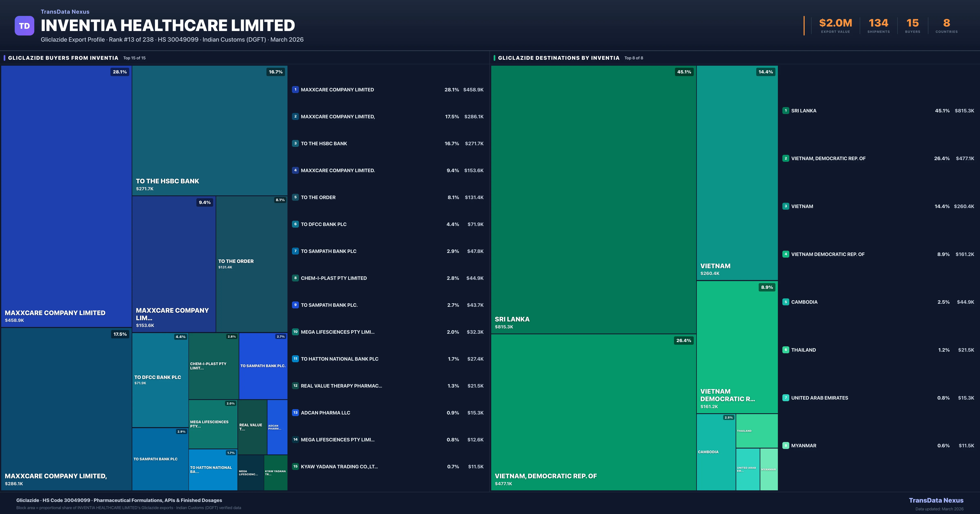Click rank badge 1 beside Maxxcare Company Limited
The image size is (980, 514).
click(x=295, y=90)
